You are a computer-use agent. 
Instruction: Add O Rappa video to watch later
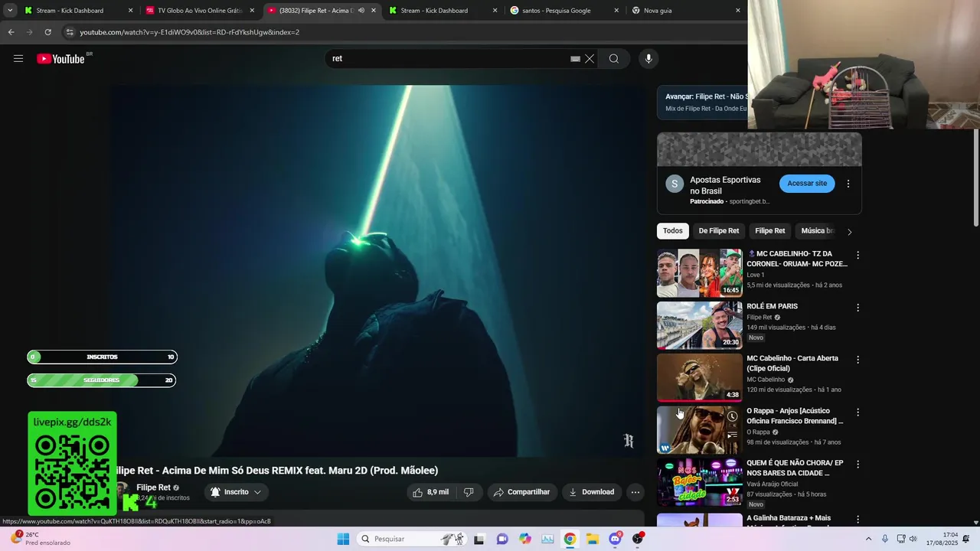[x=732, y=417]
